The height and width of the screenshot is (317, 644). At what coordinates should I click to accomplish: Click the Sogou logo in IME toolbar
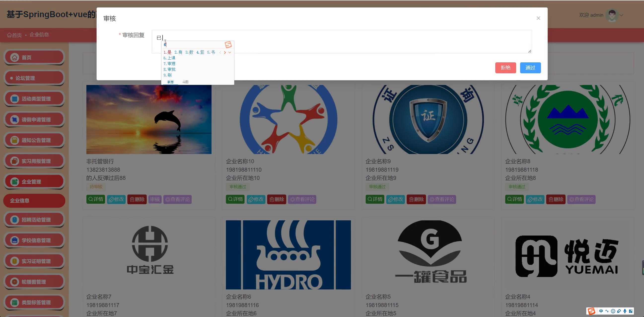point(591,311)
